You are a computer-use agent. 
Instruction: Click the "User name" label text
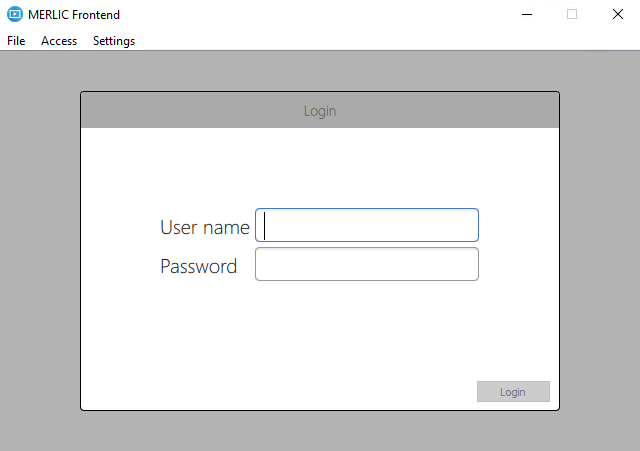point(204,227)
